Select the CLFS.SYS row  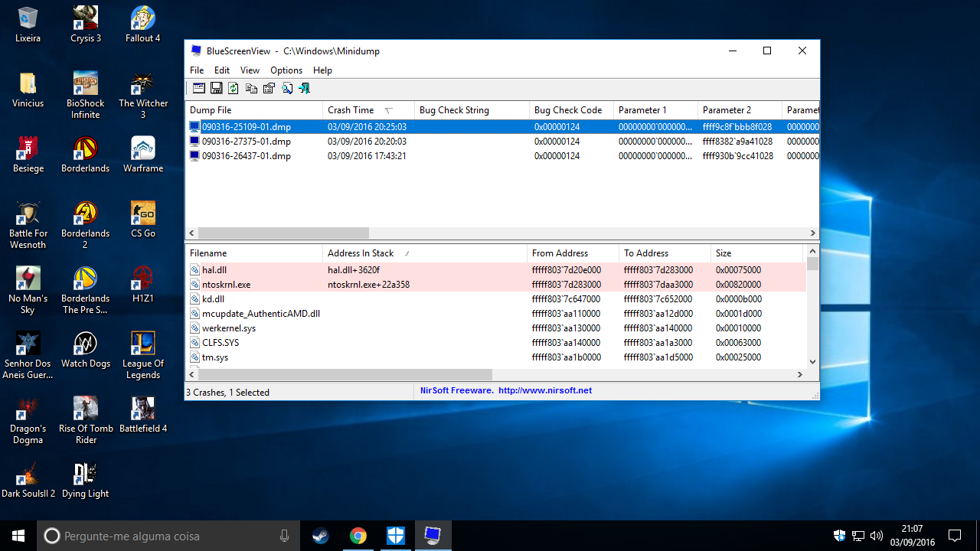click(496, 343)
